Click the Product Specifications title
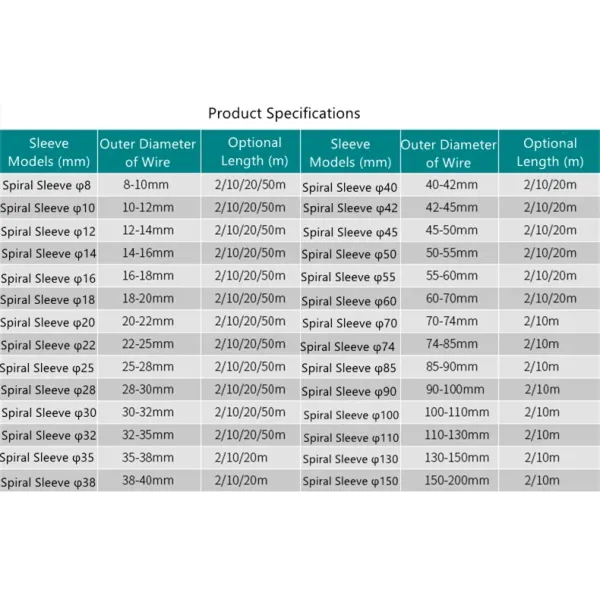The image size is (600, 600). tap(284, 113)
